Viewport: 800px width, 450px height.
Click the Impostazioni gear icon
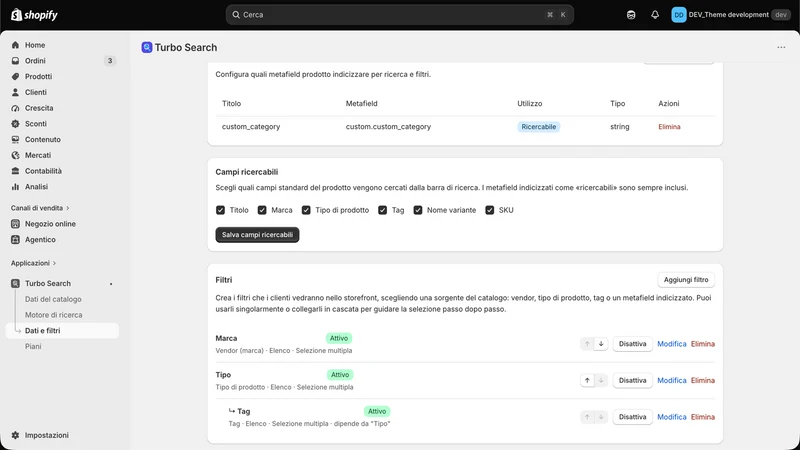pos(15,435)
